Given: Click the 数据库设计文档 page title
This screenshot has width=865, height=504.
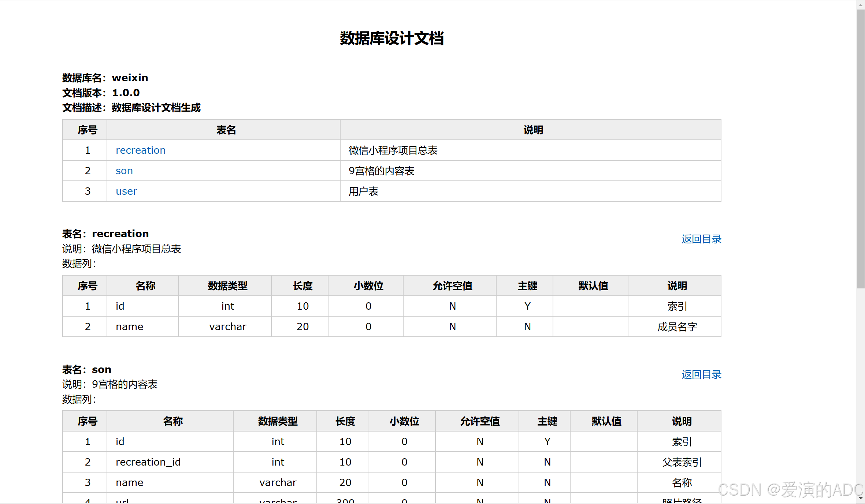Looking at the screenshot, I should pos(391,38).
